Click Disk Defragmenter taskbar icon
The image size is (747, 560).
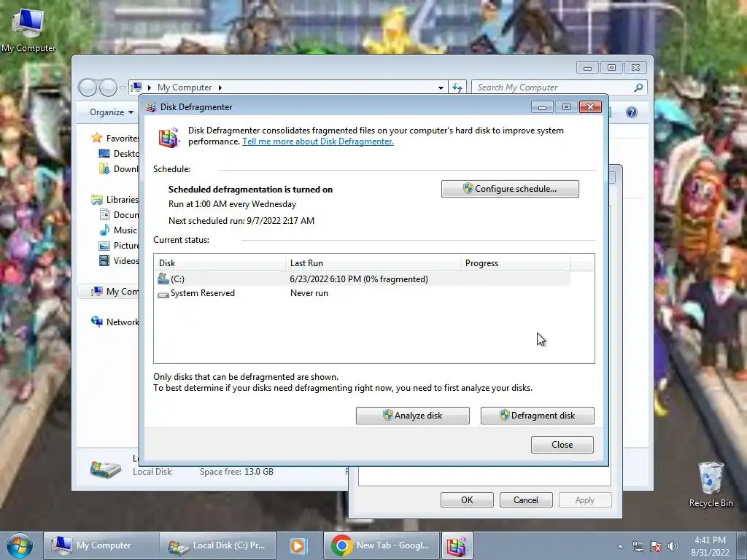click(457, 545)
